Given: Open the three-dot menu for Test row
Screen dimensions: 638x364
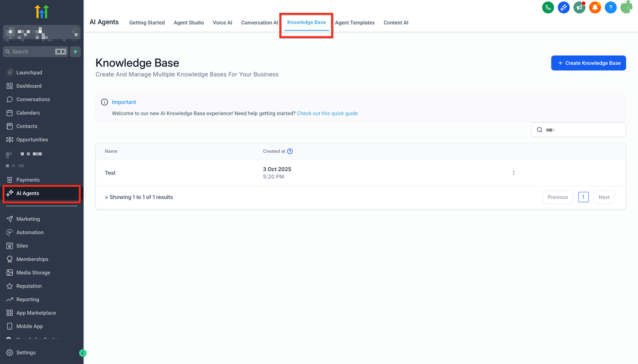Looking at the screenshot, I should pyautogui.click(x=514, y=173).
